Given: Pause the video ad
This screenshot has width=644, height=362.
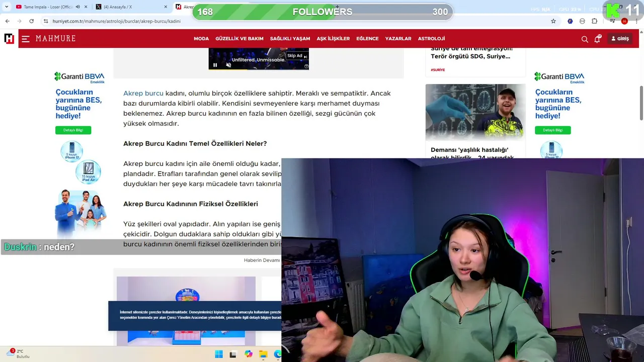Looking at the screenshot, I should (215, 65).
